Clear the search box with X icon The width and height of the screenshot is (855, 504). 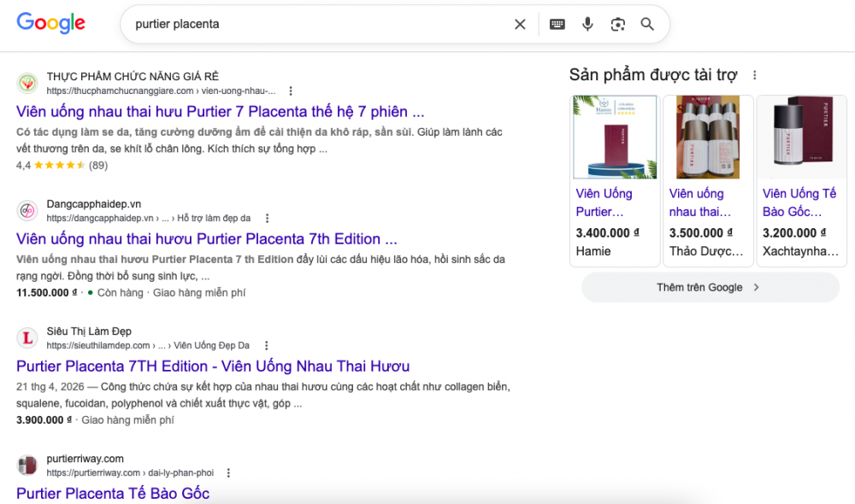tap(520, 24)
